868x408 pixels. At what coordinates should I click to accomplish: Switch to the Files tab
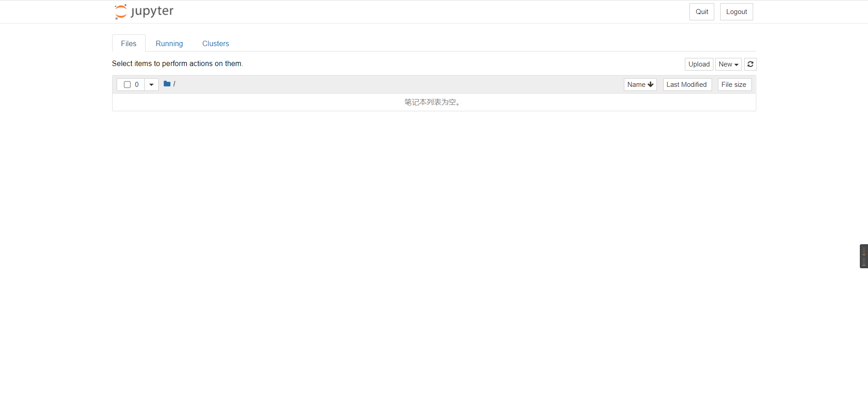point(129,43)
